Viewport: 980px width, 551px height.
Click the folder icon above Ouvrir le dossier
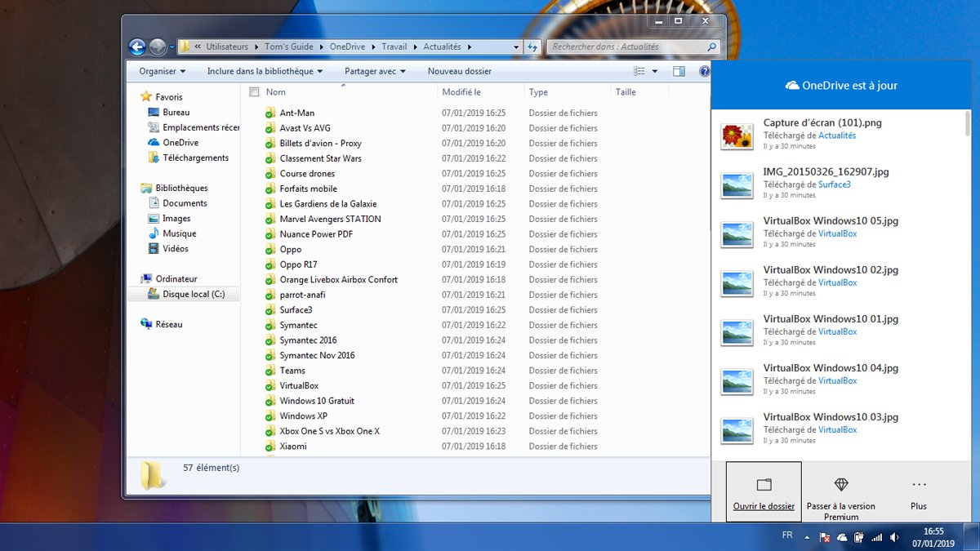tap(764, 485)
